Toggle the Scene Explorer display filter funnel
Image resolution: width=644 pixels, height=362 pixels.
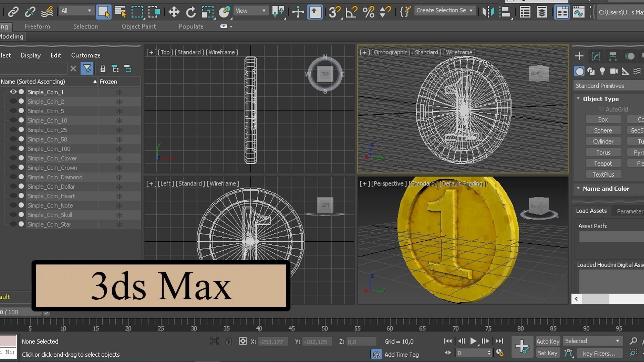87,69
